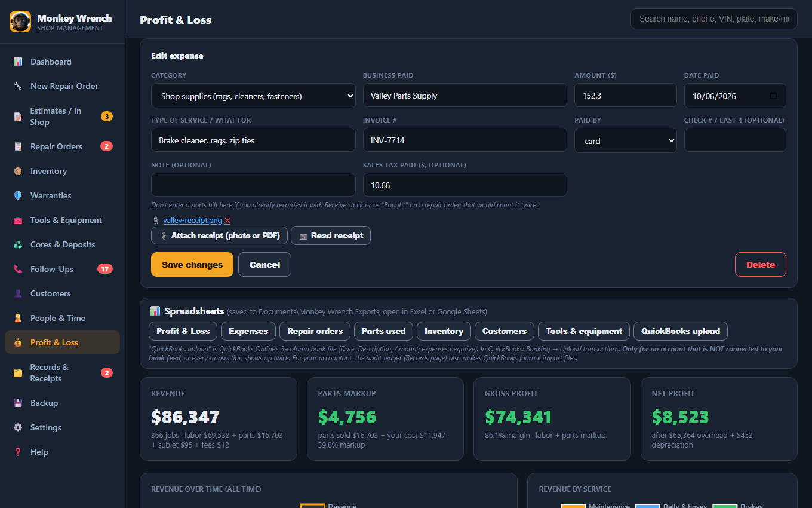Click Attach receipt (photo or PDF) button
Image resolution: width=812 pixels, height=508 pixels.
(x=220, y=235)
